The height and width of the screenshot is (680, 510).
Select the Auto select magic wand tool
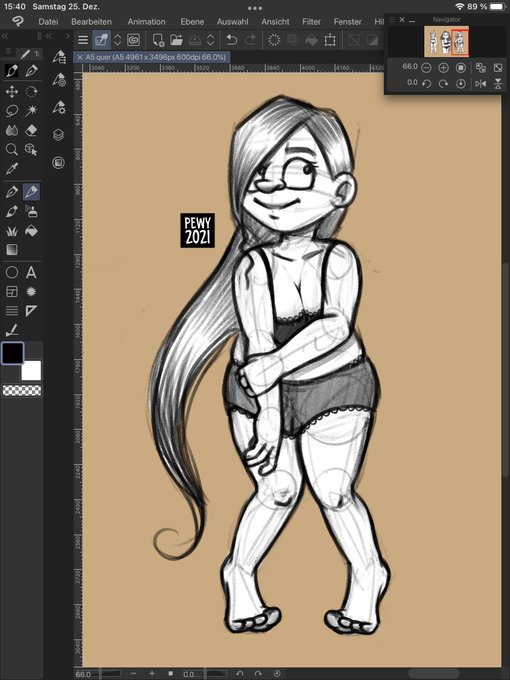(31, 111)
